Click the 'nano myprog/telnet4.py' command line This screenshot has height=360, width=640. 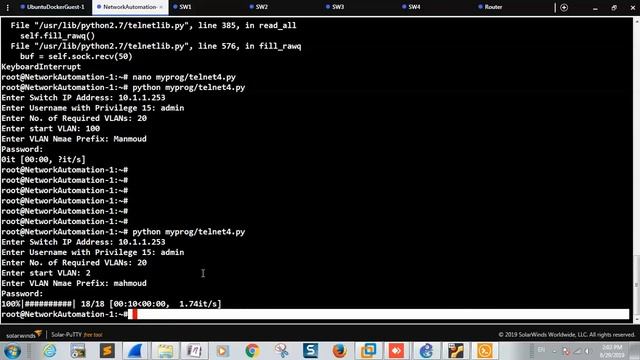(x=118, y=77)
